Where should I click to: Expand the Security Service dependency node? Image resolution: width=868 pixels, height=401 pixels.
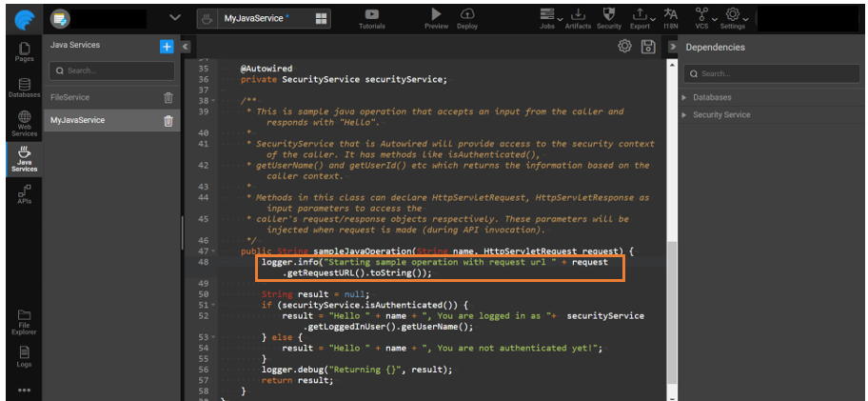[685, 115]
